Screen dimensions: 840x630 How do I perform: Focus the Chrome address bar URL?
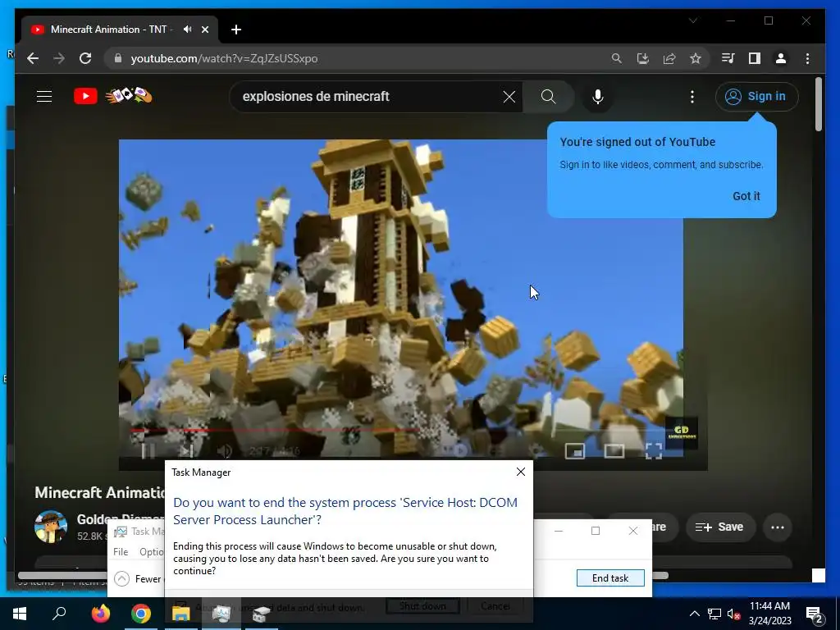(225, 58)
